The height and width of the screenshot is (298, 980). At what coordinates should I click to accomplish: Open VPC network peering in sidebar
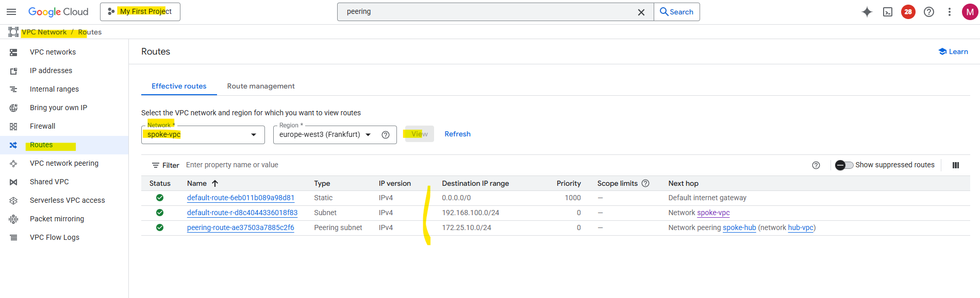(64, 163)
